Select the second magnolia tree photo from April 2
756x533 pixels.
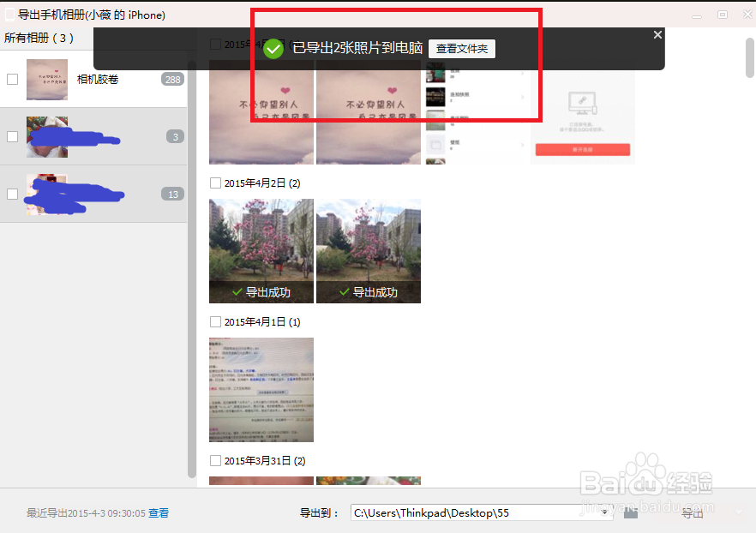point(369,251)
